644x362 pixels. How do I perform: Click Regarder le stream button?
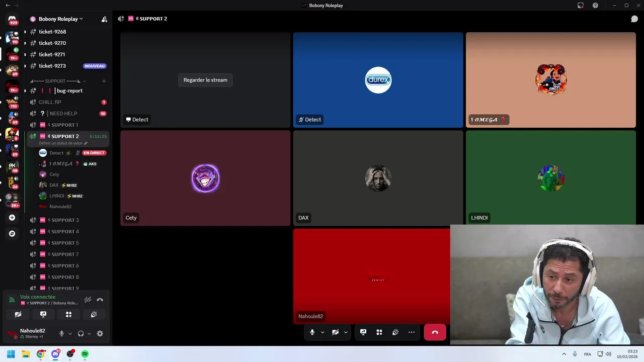point(205,80)
